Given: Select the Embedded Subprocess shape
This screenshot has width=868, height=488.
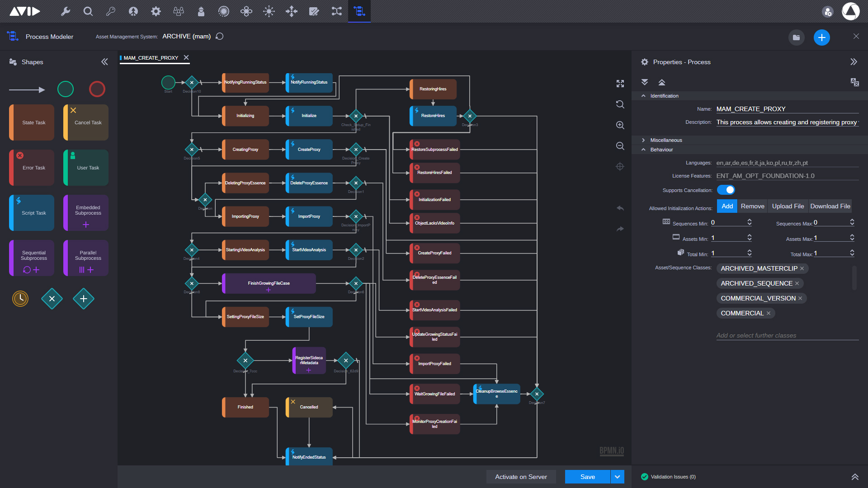Looking at the screenshot, I should pyautogui.click(x=86, y=213).
